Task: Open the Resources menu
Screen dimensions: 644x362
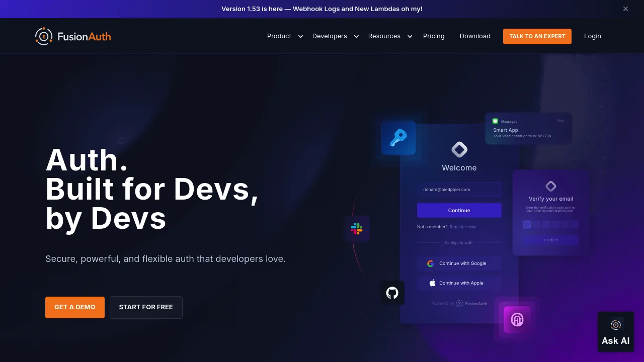Action: (x=384, y=36)
